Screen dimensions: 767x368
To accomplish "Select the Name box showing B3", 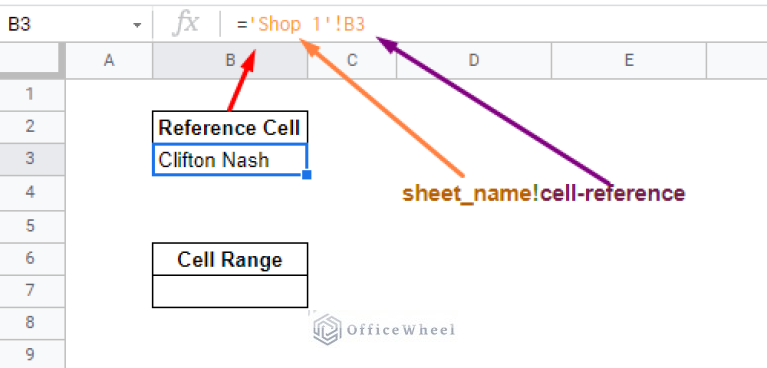I will pyautogui.click(x=74, y=24).
